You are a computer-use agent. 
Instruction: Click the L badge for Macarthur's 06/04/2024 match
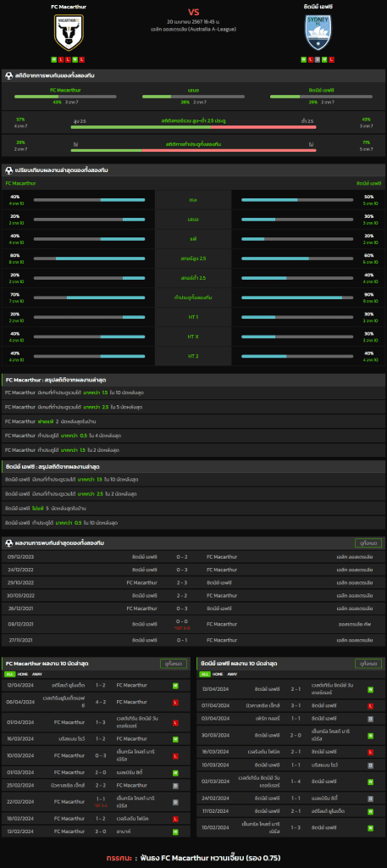click(x=175, y=702)
